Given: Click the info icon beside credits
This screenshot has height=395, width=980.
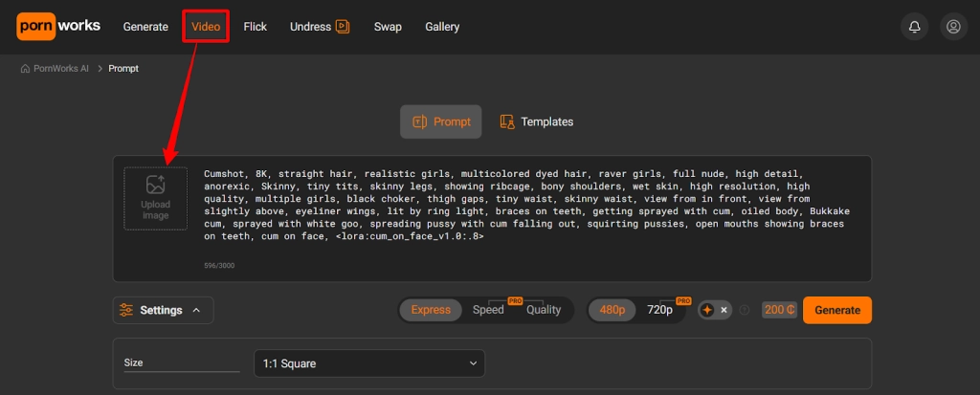Looking at the screenshot, I should [744, 310].
